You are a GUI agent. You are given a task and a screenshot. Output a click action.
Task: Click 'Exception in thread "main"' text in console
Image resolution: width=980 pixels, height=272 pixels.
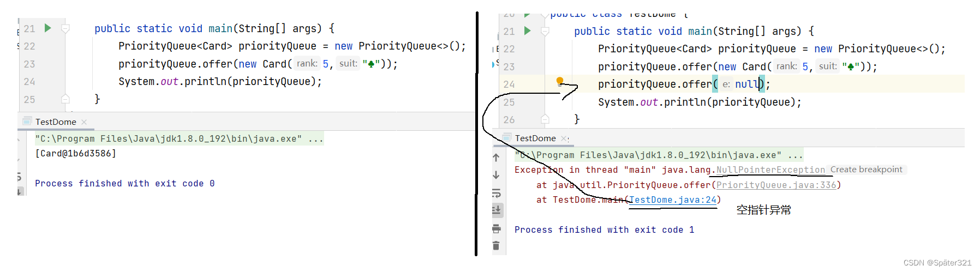585,170
